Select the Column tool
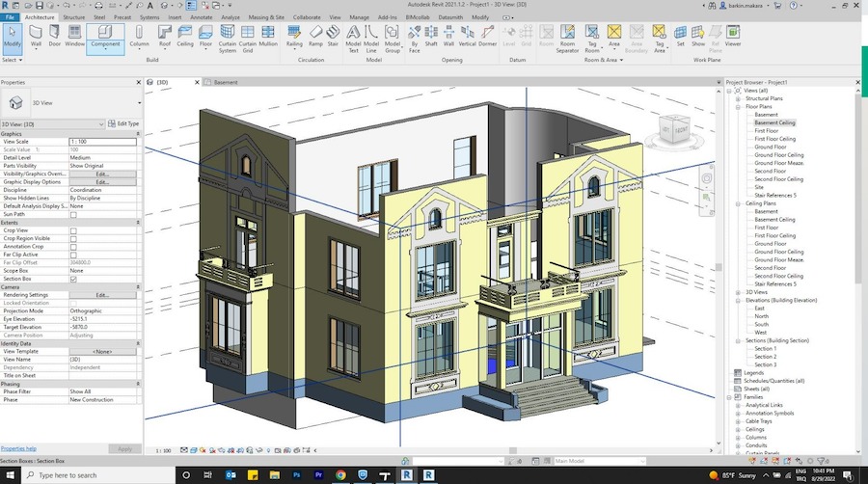Screen dimensions: 868x484 [139, 37]
